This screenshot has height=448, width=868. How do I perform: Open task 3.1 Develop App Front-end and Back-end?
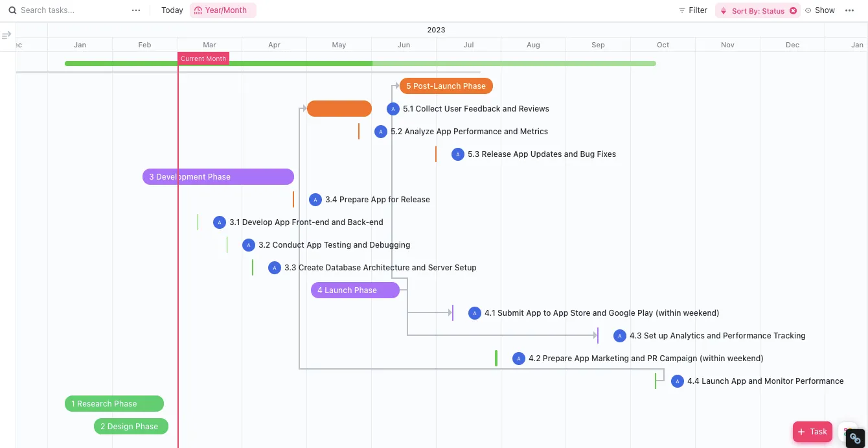click(306, 222)
